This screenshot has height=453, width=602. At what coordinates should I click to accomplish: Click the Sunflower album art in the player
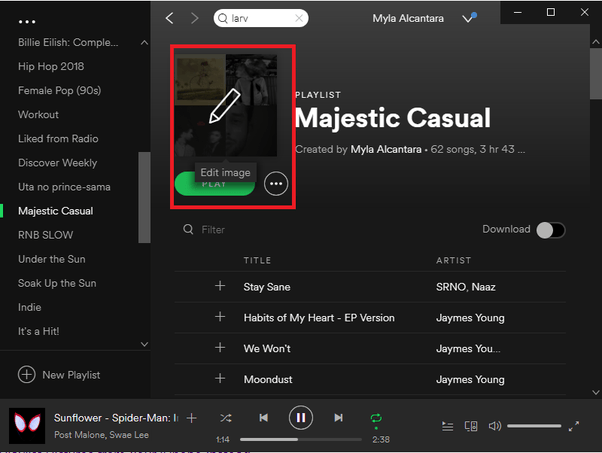click(x=27, y=426)
